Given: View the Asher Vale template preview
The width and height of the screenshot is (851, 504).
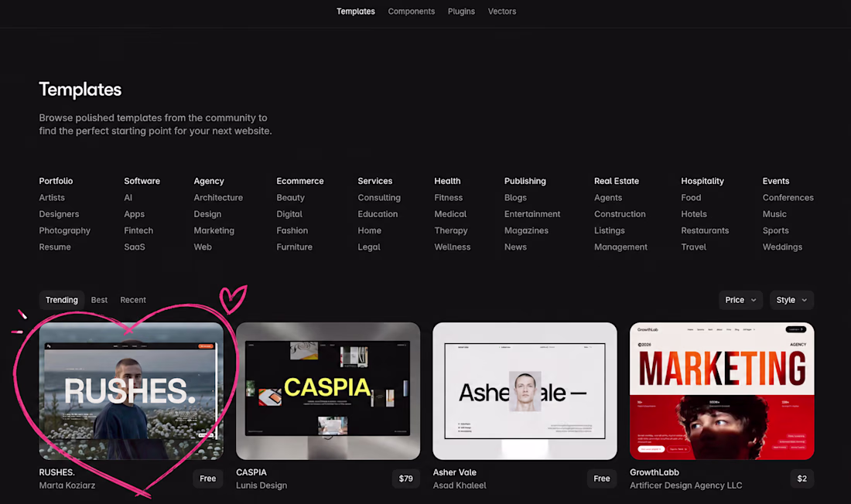Looking at the screenshot, I should [x=525, y=391].
